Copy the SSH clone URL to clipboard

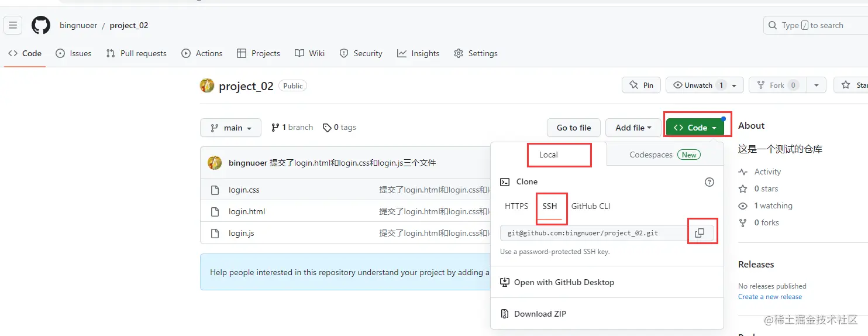(700, 233)
